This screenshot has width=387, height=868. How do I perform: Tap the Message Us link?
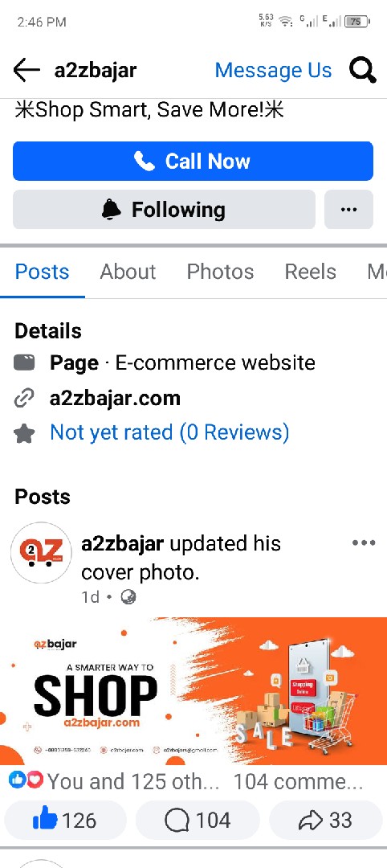273,70
